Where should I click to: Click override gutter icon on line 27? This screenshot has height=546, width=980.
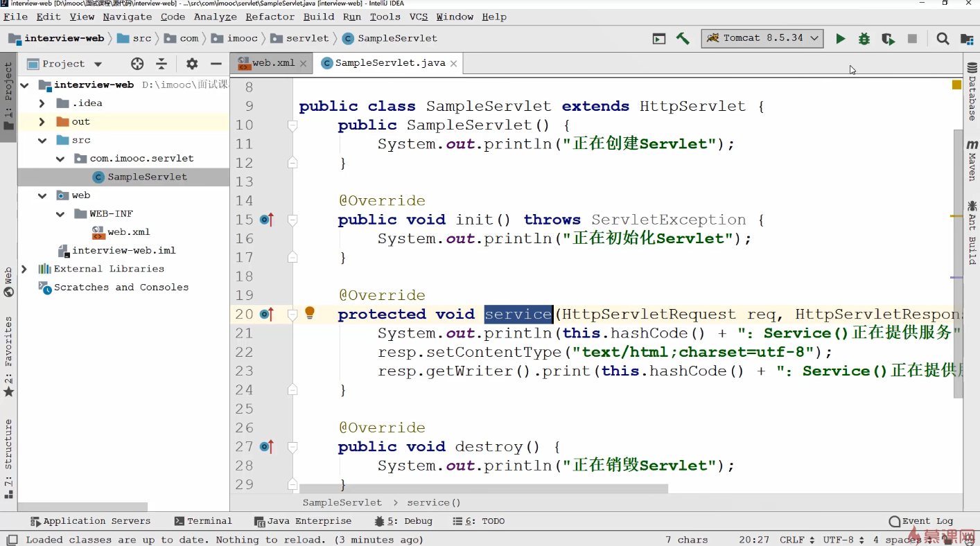[x=267, y=447]
